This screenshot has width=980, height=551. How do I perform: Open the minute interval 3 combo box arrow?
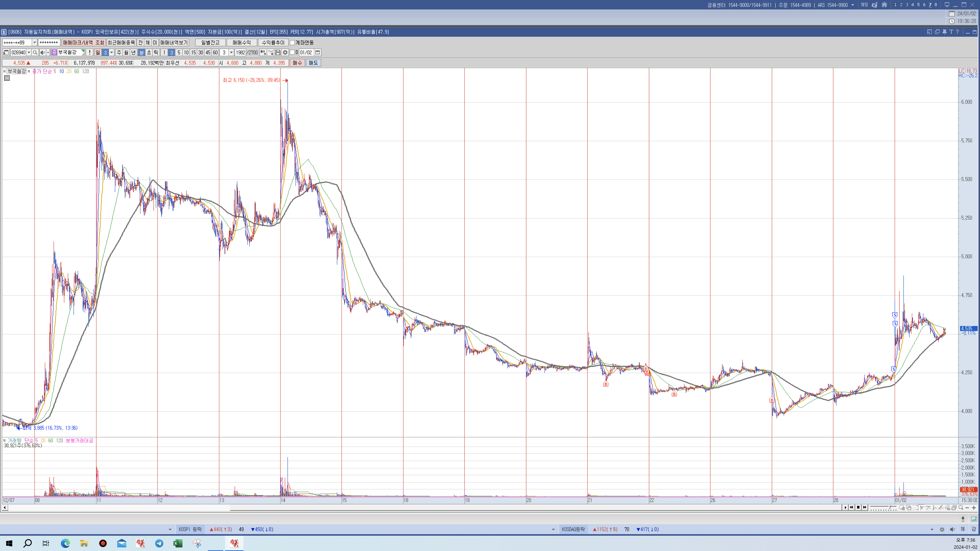point(231,52)
